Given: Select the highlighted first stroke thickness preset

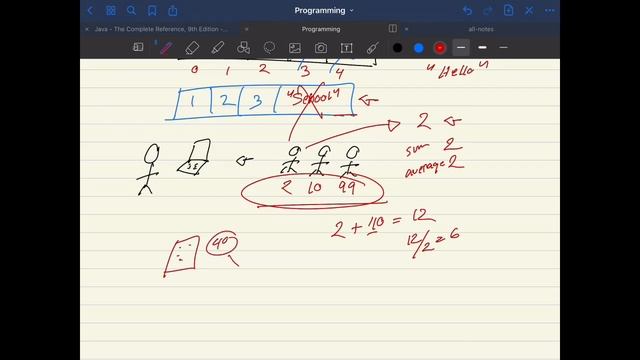Looking at the screenshot, I should 461,48.
